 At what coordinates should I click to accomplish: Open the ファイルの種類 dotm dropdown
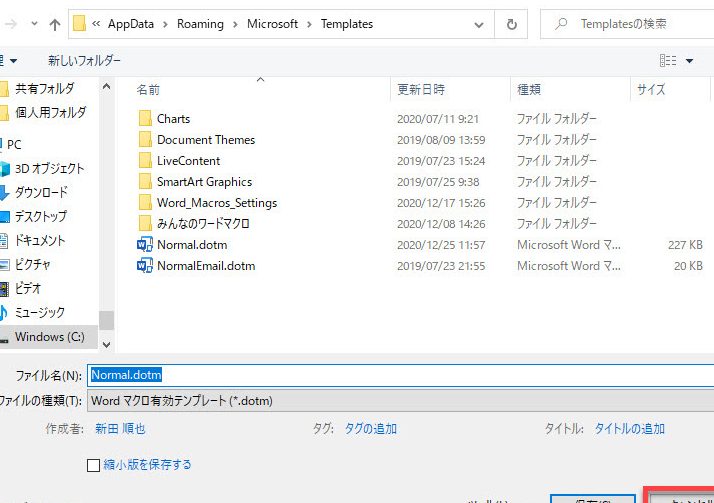(401, 401)
